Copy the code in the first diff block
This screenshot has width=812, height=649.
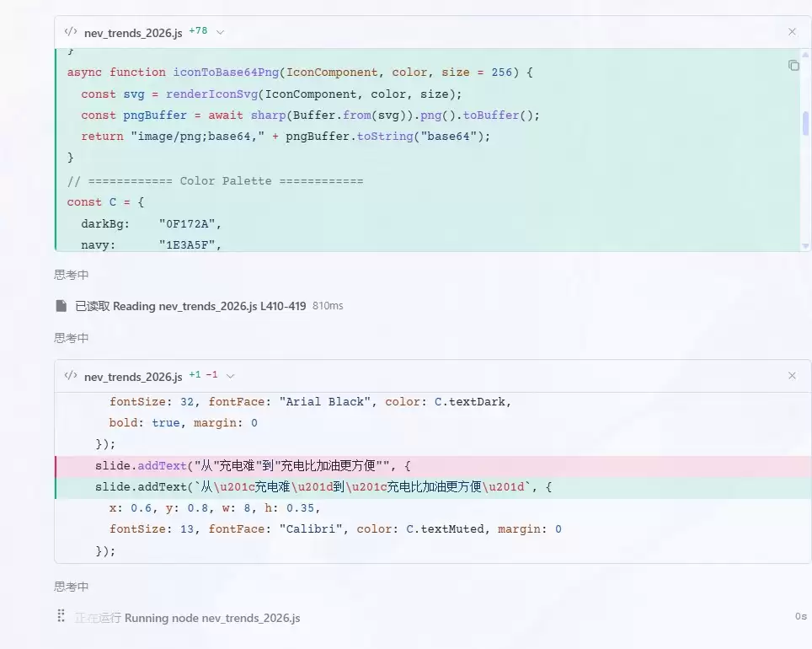pyautogui.click(x=793, y=65)
